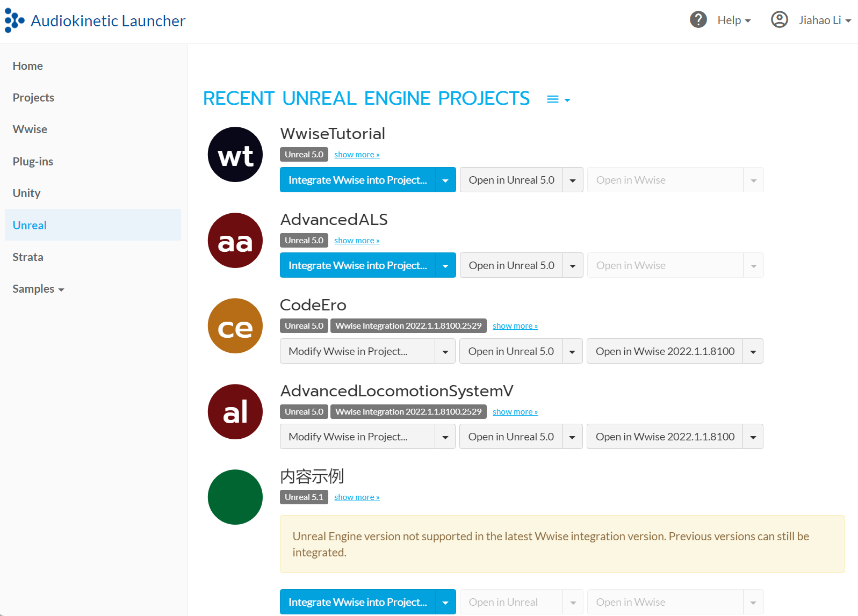The width and height of the screenshot is (858, 616).
Task: Expand Open in Unreal arrow for AdvancedALS
Action: [573, 265]
